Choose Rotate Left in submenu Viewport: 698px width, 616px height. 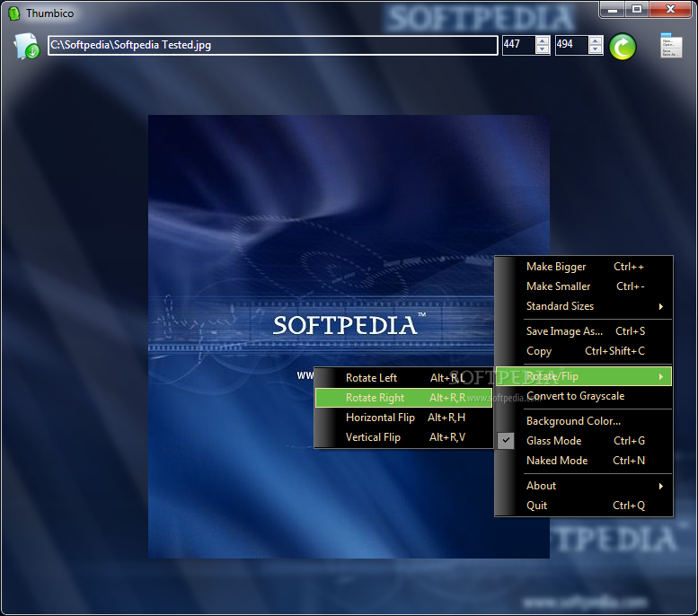click(403, 378)
